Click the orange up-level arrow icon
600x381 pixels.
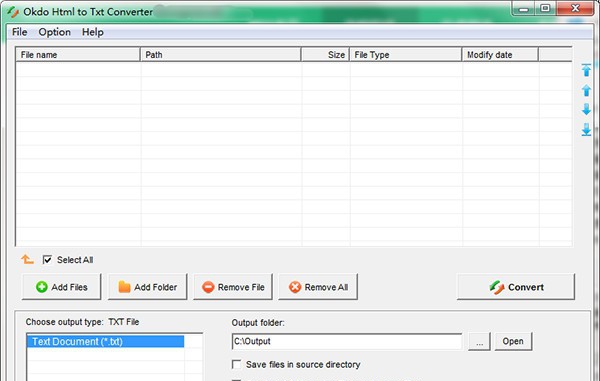[x=27, y=259]
